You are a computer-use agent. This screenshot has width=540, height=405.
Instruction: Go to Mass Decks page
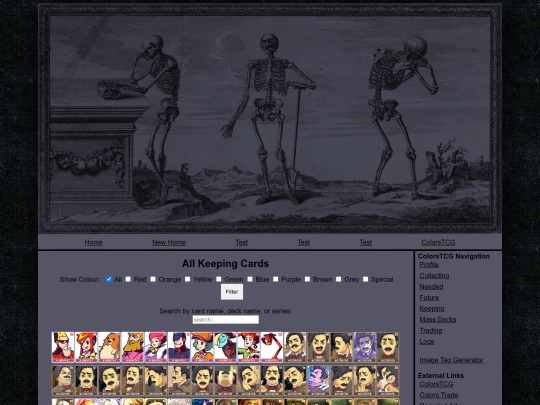pyautogui.click(x=438, y=320)
